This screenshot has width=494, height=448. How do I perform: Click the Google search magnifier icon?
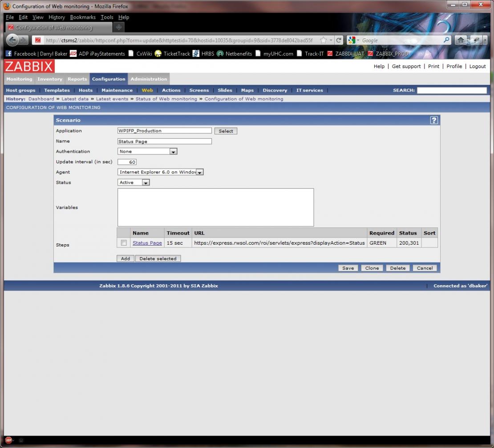[446, 40]
